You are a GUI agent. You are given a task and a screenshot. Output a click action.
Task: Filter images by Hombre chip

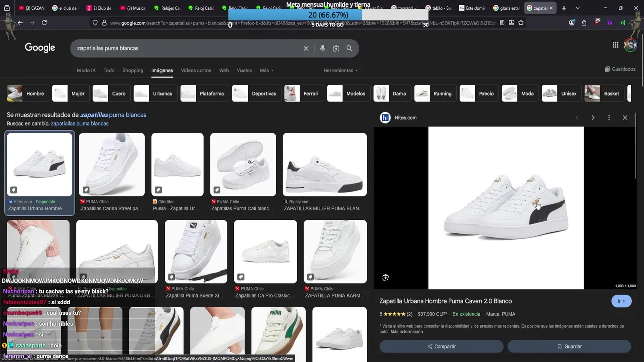click(28, 94)
